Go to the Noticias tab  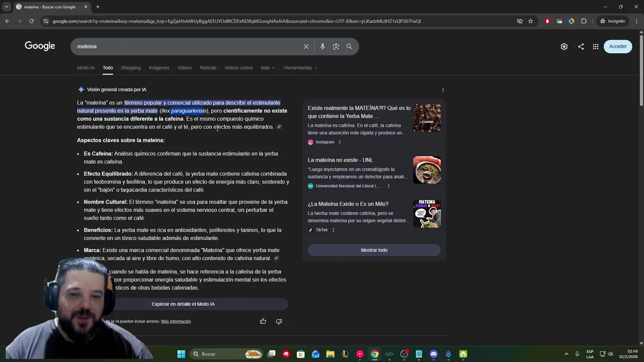[x=208, y=68]
